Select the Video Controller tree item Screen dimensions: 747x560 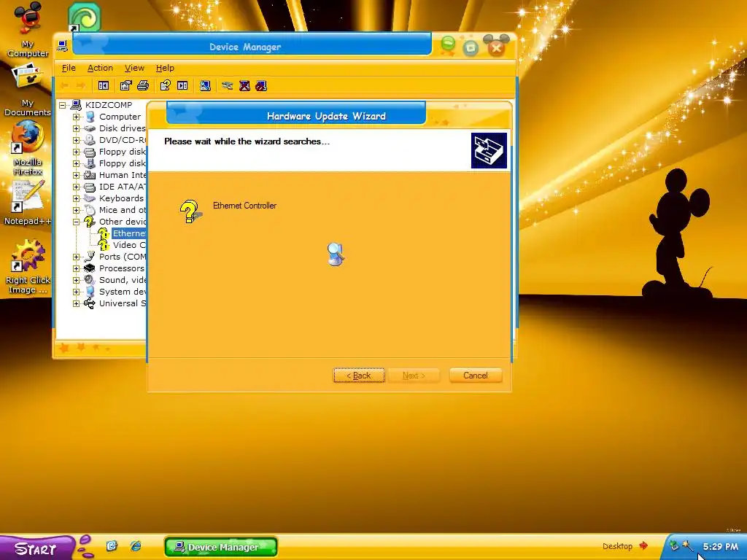click(129, 245)
